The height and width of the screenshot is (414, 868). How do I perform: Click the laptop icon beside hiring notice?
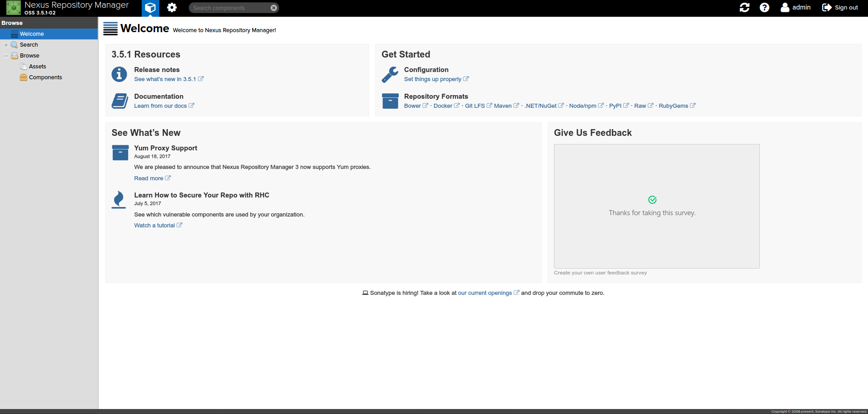point(365,293)
